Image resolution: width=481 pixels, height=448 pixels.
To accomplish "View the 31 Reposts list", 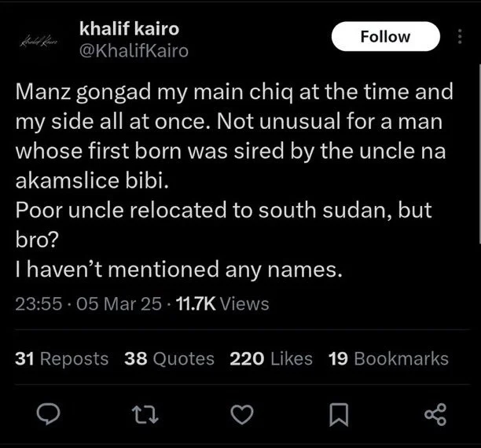I will point(61,358).
